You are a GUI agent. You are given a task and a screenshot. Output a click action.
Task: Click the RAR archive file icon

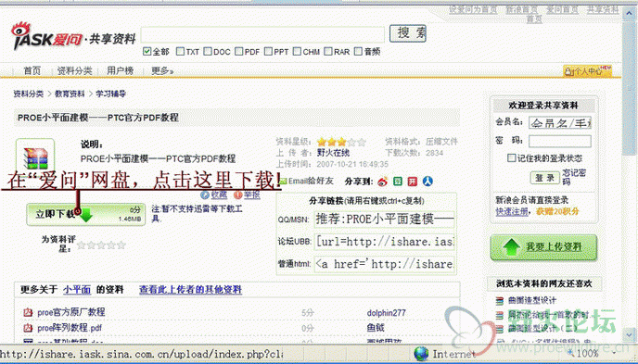35,158
